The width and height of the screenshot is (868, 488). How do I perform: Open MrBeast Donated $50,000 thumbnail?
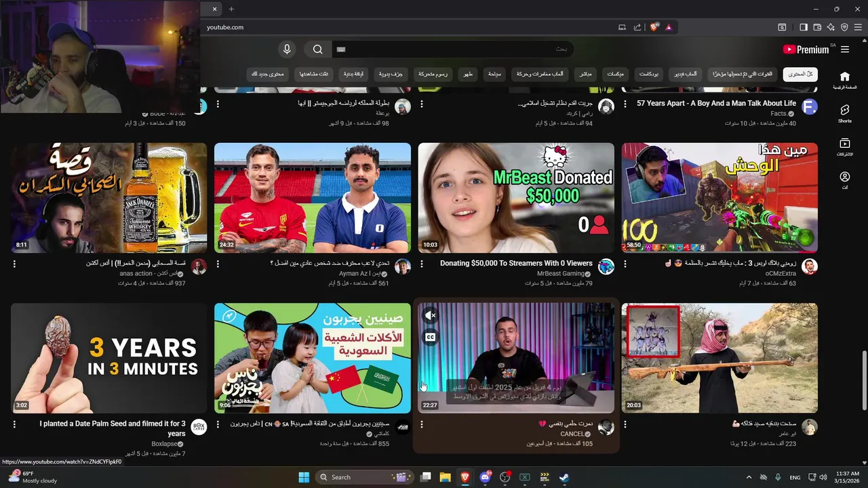[516, 197]
